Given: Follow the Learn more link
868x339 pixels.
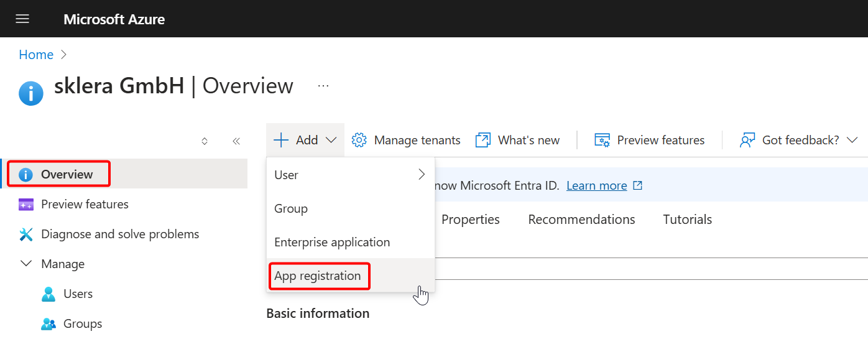Looking at the screenshot, I should point(597,185).
